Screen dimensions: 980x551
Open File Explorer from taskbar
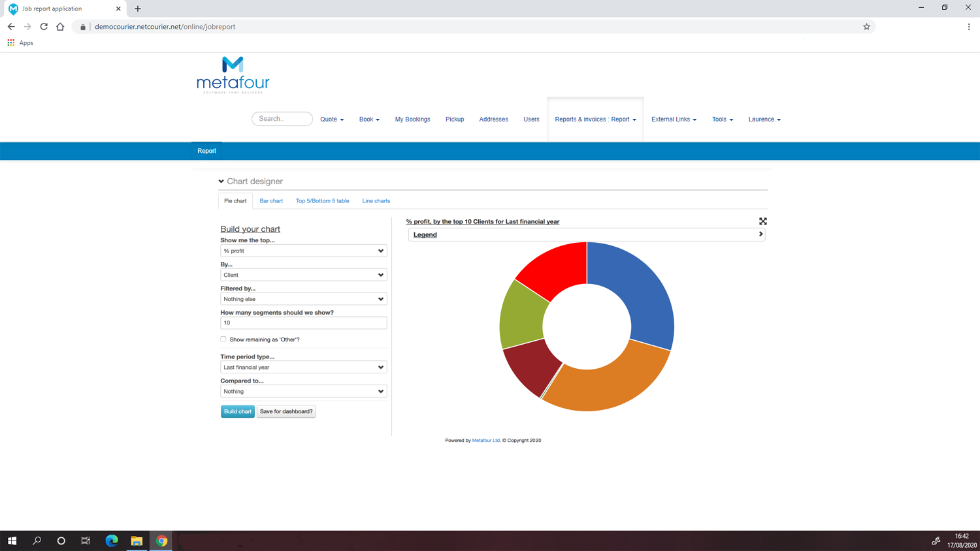click(x=137, y=541)
